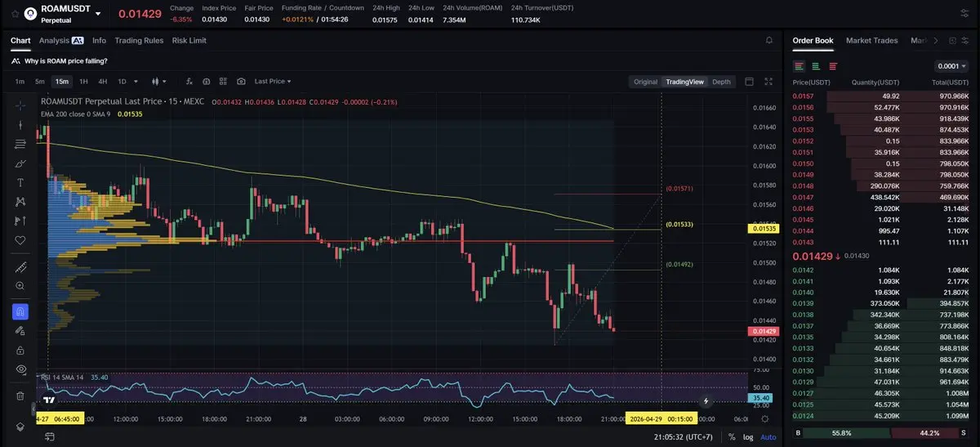Show asks-only order book view
This screenshot has height=447, width=980.
click(x=833, y=65)
